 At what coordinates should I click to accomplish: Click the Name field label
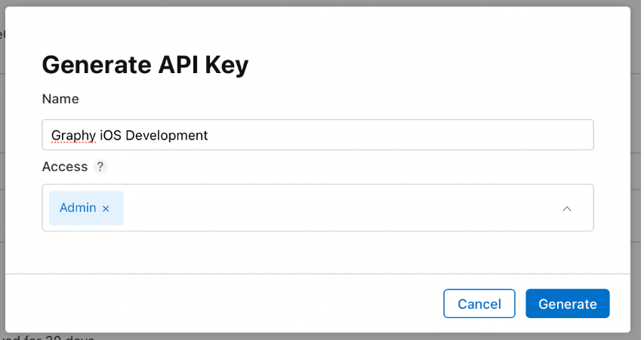tap(60, 99)
